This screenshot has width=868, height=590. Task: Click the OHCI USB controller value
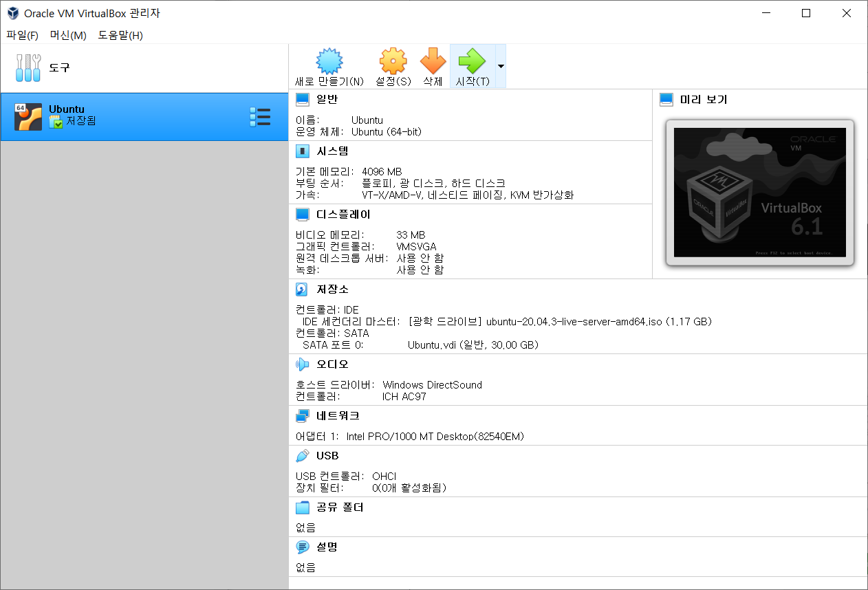(x=384, y=476)
